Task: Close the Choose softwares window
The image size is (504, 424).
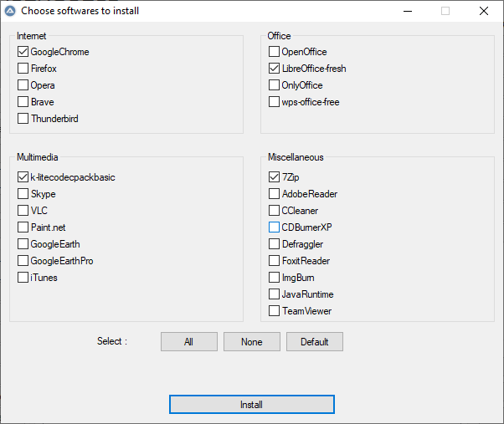Action: (484, 11)
